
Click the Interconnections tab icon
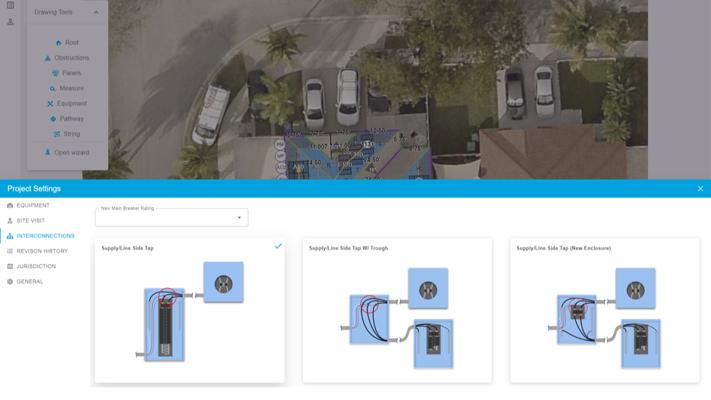coord(10,236)
